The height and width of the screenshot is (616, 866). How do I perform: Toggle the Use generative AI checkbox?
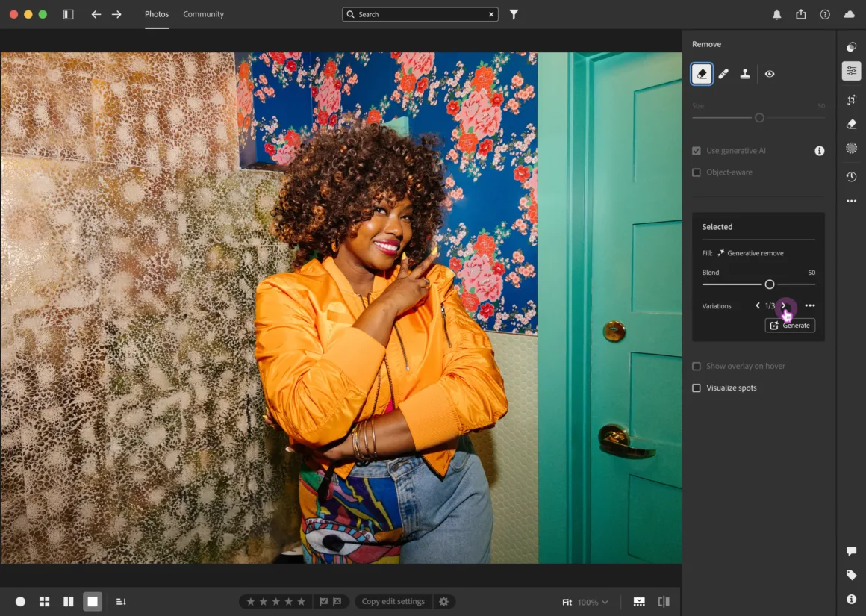697,151
